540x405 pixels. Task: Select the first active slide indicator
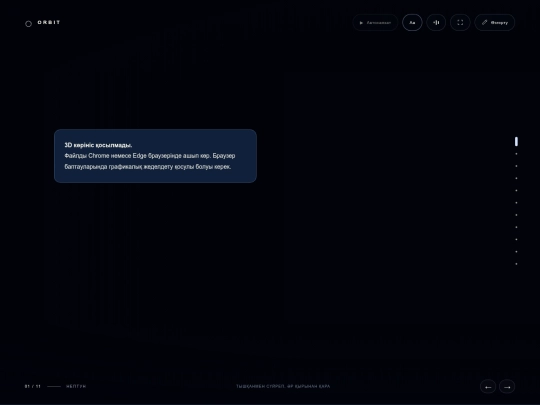coord(516,142)
